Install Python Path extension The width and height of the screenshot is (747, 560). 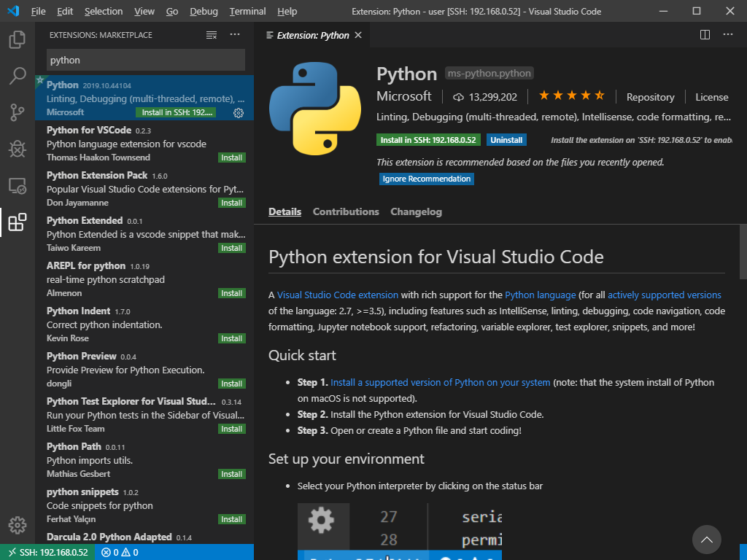tap(231, 474)
